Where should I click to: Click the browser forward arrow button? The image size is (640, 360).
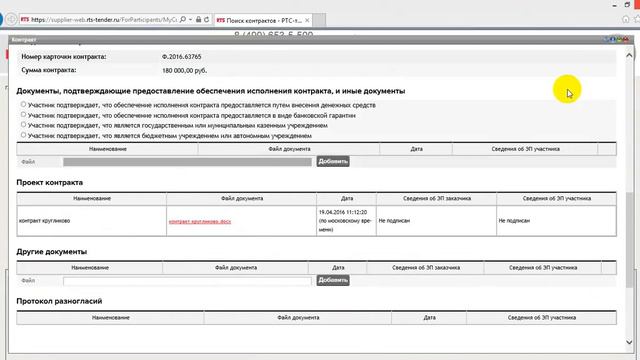click(x=11, y=19)
